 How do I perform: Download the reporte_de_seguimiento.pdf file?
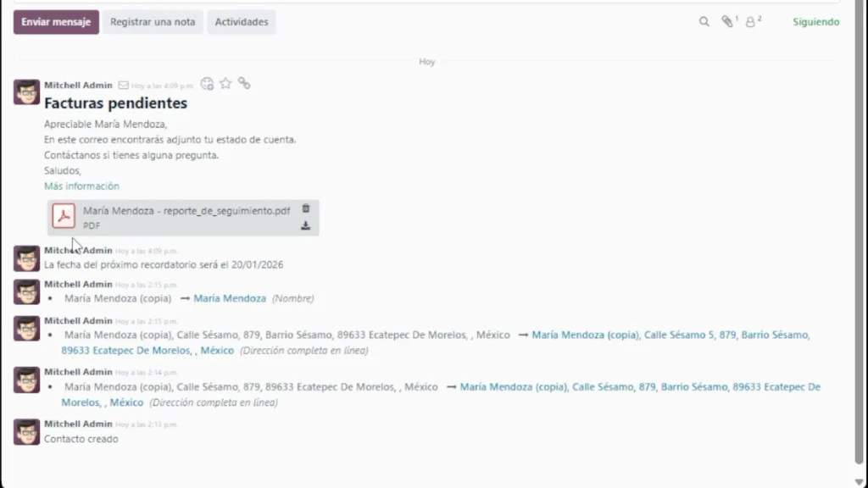[x=306, y=226]
